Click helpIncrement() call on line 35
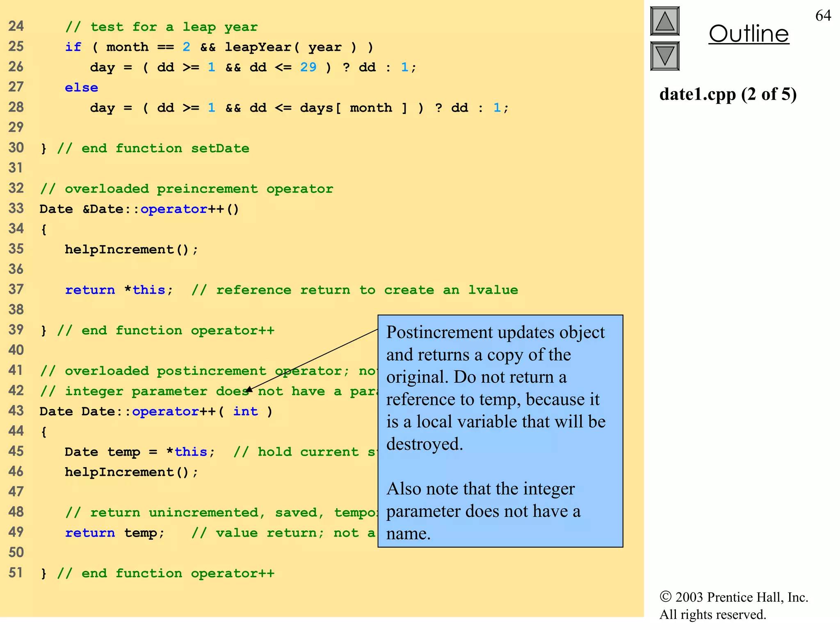This screenshot has height=630, width=840. 132,249
